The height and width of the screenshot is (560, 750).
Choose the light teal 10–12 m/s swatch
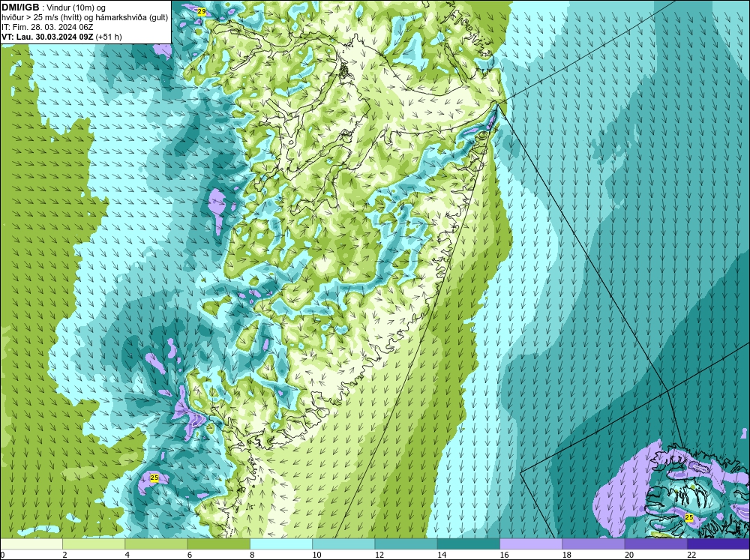(343, 544)
